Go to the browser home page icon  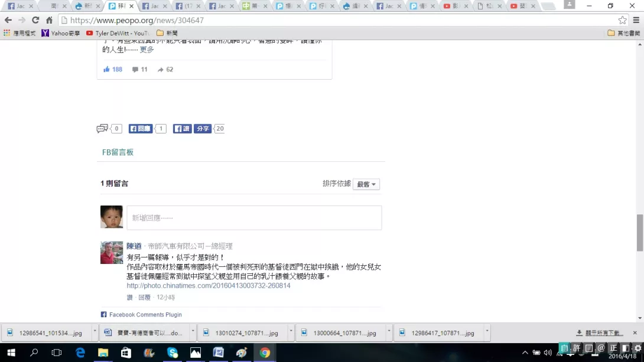click(49, 20)
